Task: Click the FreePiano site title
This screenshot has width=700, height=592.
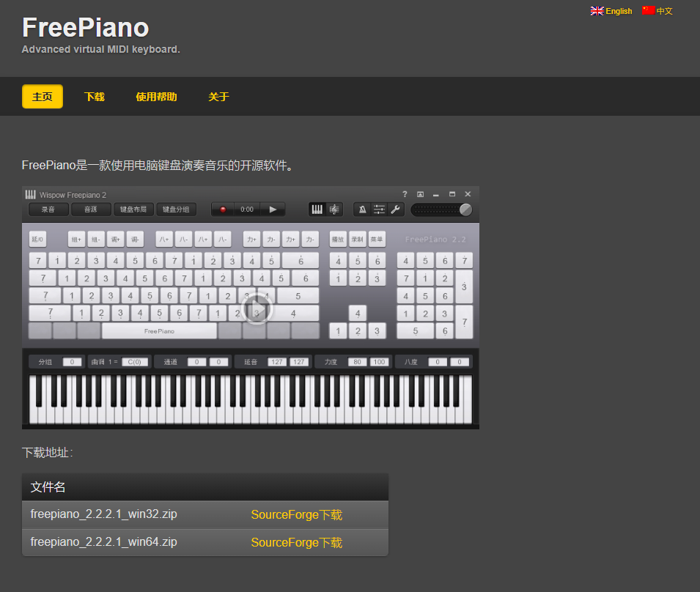Action: [x=85, y=27]
